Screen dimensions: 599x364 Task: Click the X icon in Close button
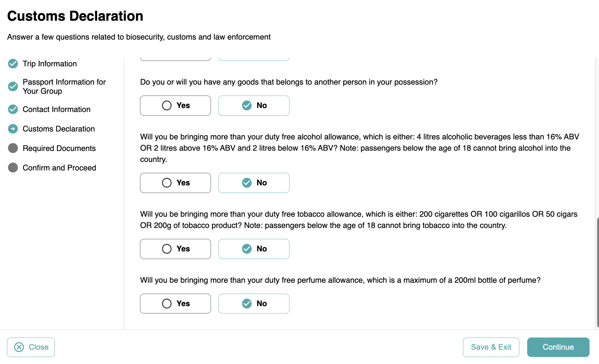coord(19,347)
